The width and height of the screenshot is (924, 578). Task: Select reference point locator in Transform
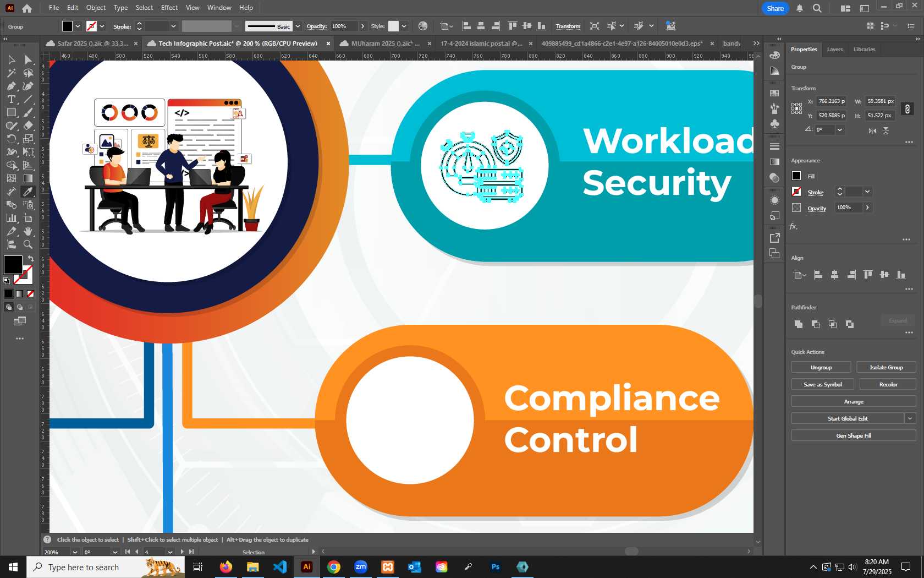click(796, 108)
